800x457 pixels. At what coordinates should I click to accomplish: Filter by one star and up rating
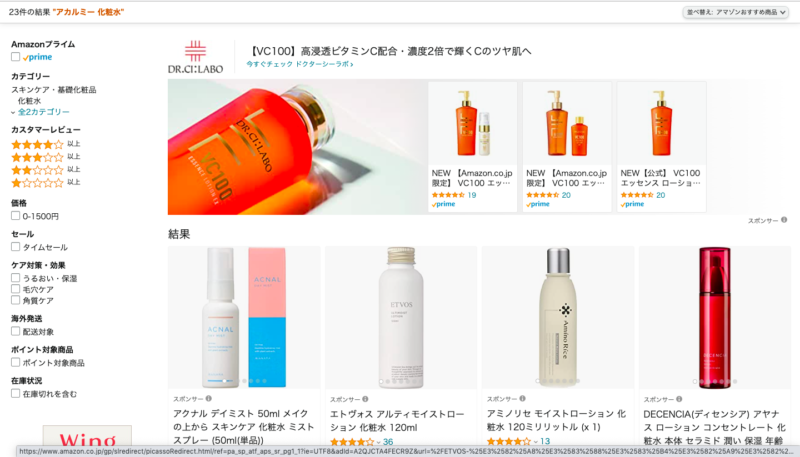click(x=46, y=183)
